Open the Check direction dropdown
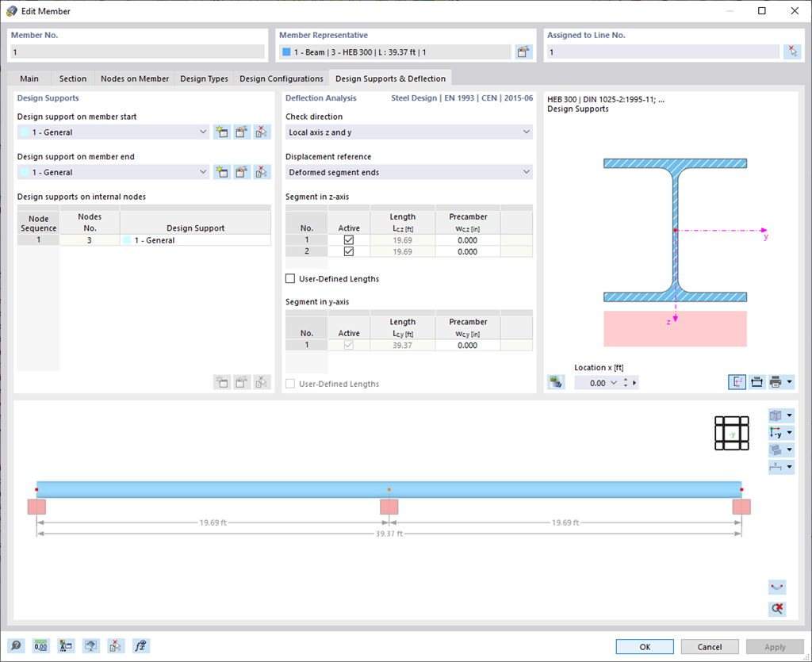 (526, 131)
